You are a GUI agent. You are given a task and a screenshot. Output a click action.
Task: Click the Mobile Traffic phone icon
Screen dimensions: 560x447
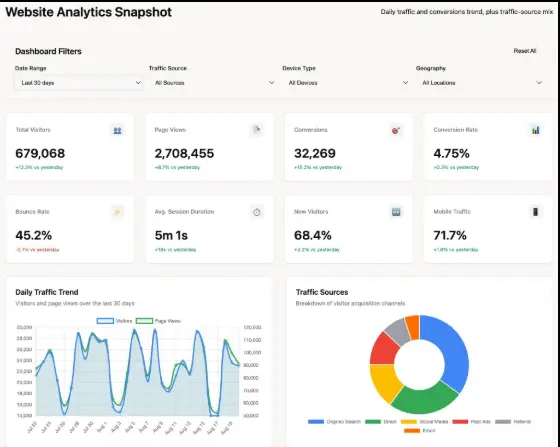(x=535, y=212)
